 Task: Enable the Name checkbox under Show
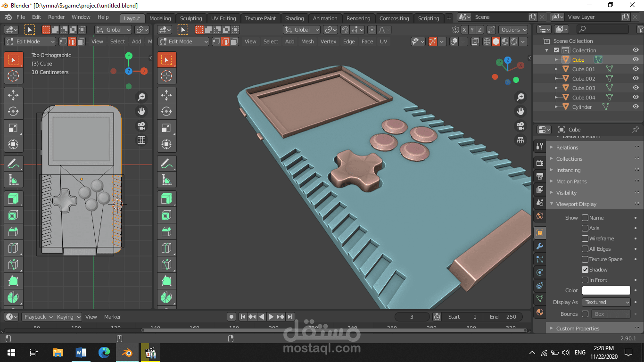pyautogui.click(x=585, y=218)
